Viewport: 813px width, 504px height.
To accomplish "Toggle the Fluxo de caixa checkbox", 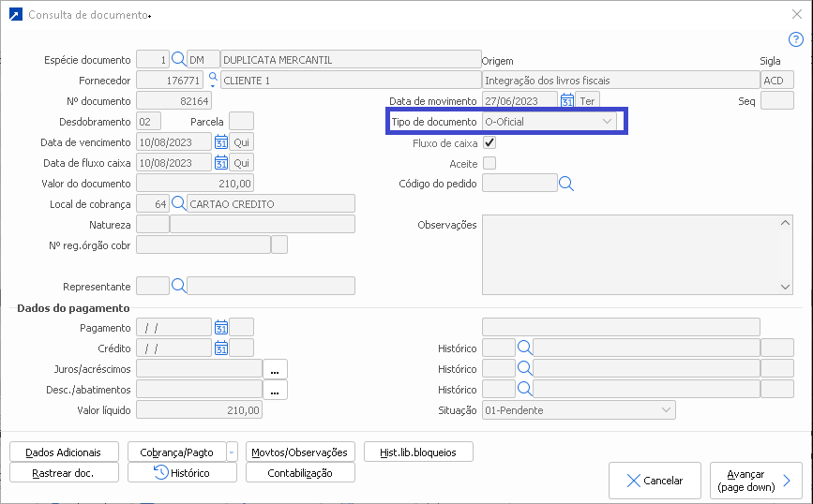I will pyautogui.click(x=489, y=143).
